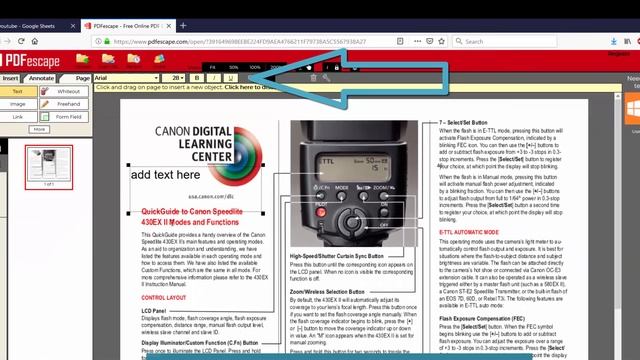Image resolution: width=640 pixels, height=360 pixels.
Task: Open page actions three-dot menu
Action: (x=417, y=41)
